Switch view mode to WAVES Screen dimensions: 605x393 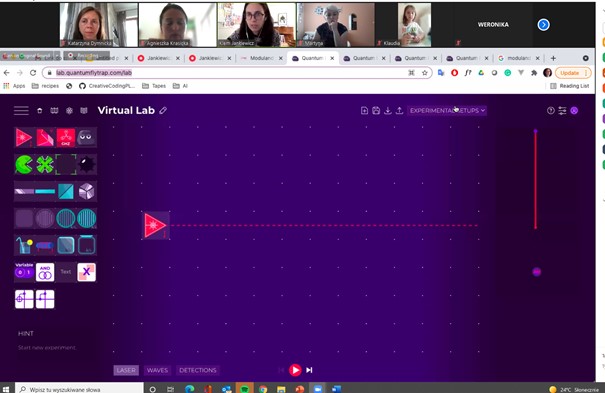[157, 370]
